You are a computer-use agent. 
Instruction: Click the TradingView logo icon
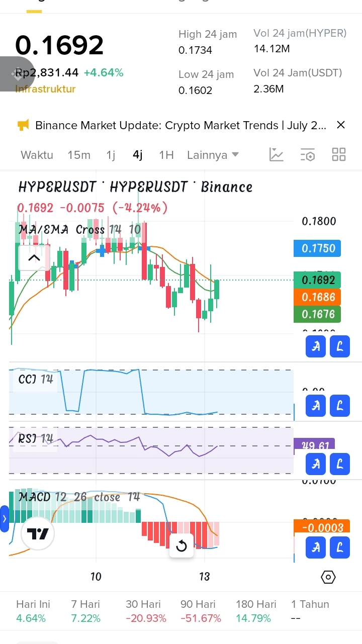[38, 534]
